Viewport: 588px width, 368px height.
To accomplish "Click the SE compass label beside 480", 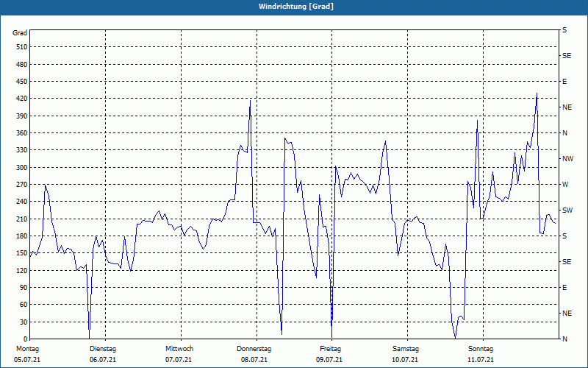I will [567, 56].
